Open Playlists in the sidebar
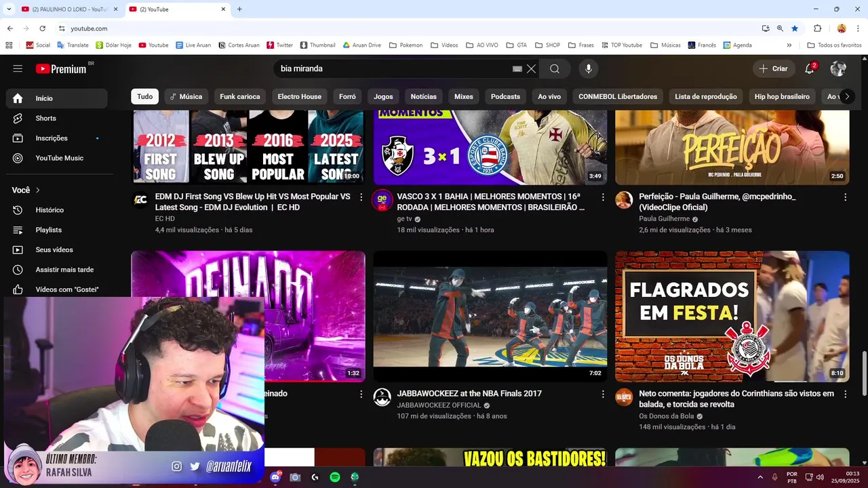The width and height of the screenshot is (868, 488). (x=57, y=230)
